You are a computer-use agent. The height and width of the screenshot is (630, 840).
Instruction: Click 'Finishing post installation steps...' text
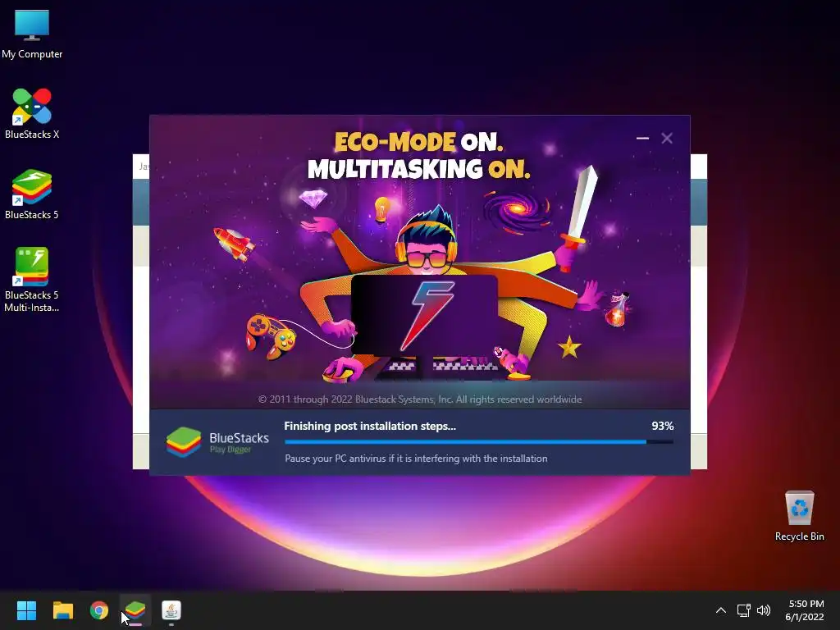[370, 426]
